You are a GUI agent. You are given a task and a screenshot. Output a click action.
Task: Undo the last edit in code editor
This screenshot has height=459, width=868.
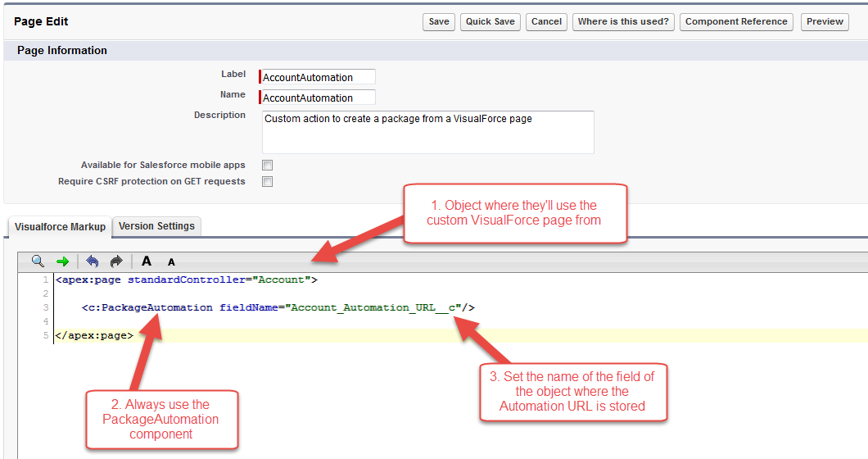(93, 261)
